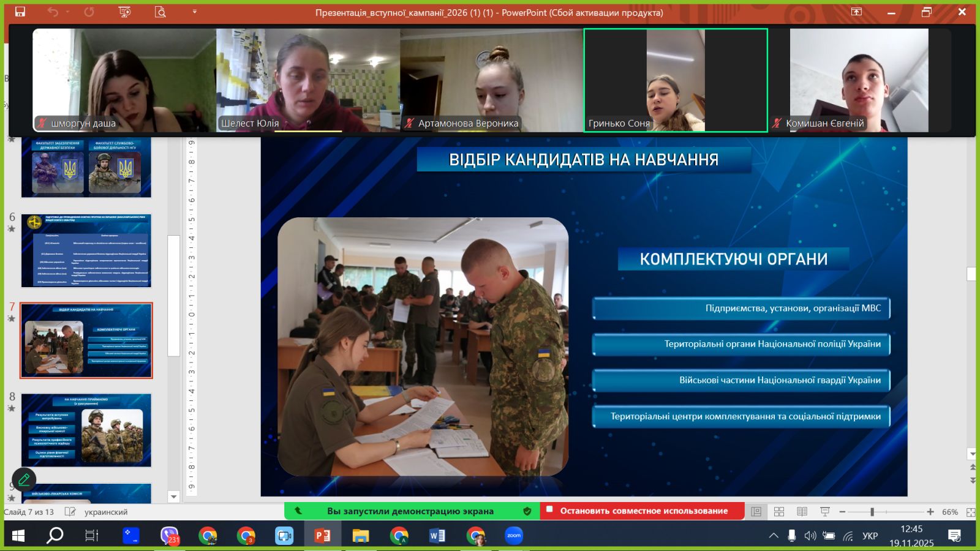Click the zoom slider handle
The image size is (980, 551).
(872, 512)
